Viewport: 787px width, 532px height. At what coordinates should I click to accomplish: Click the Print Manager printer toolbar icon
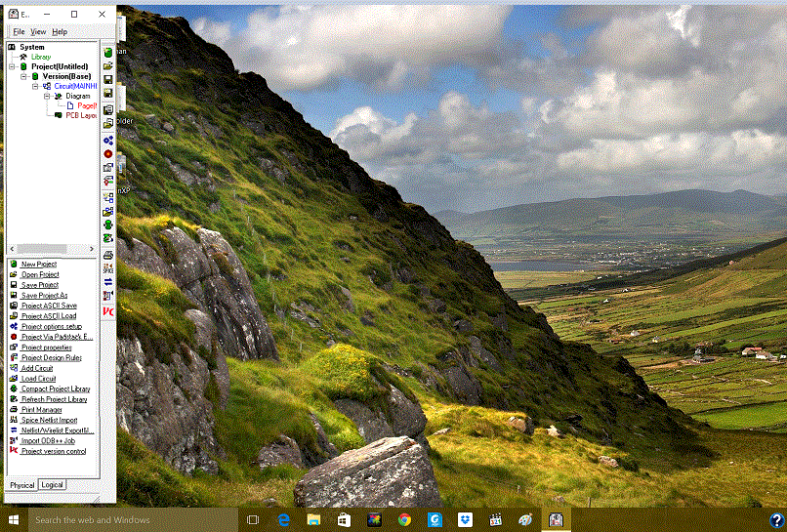(x=108, y=256)
